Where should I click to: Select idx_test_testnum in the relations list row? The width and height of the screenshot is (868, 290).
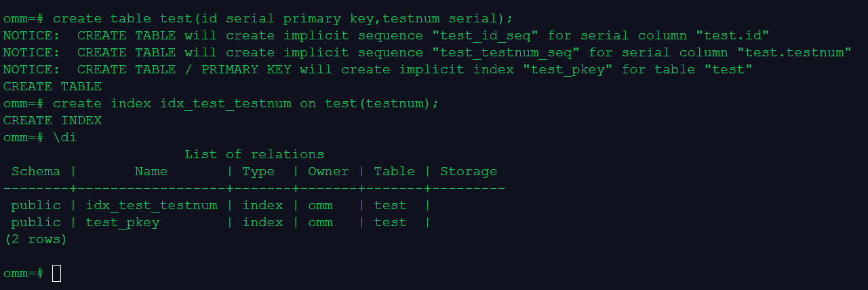[x=151, y=205]
